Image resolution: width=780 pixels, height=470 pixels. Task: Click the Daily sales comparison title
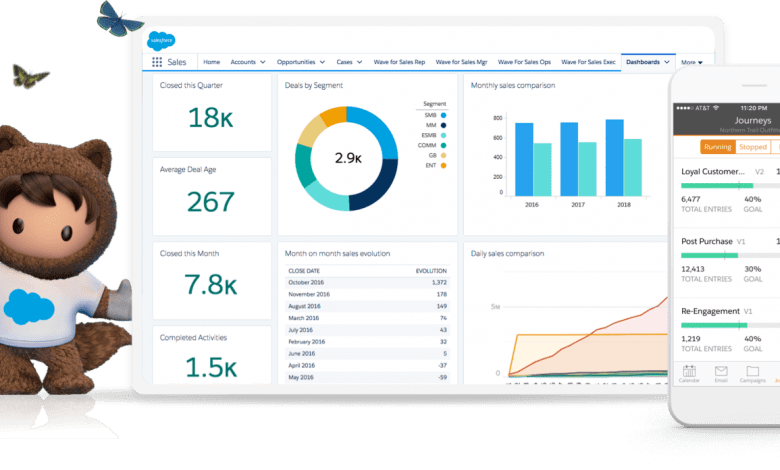click(507, 254)
